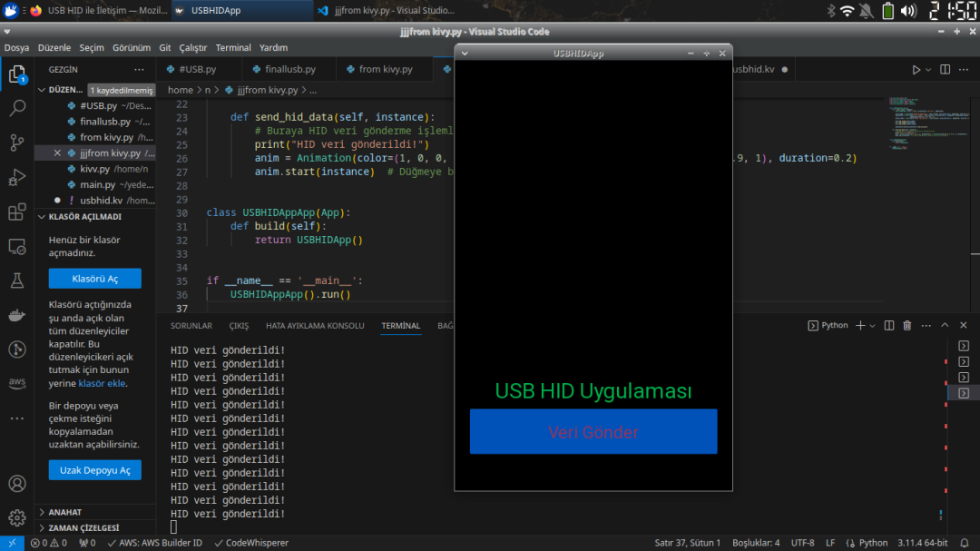Image resolution: width=980 pixels, height=551 pixels.
Task: Expand the ANAHAT outline section
Action: [x=65, y=512]
